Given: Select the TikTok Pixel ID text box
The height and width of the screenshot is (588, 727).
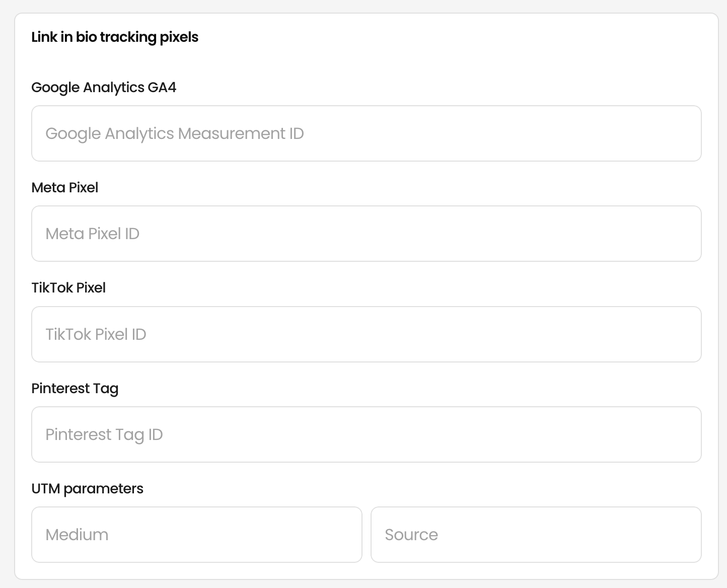Looking at the screenshot, I should point(366,334).
